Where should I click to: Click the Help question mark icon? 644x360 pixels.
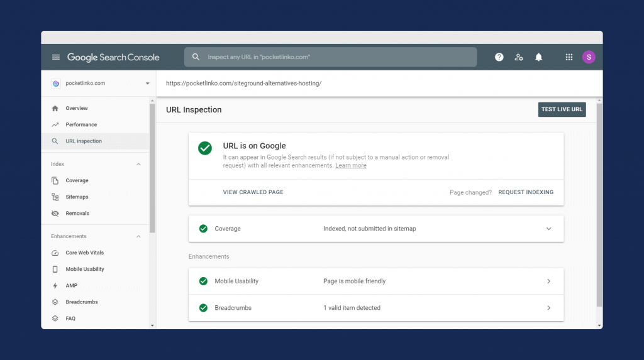click(x=499, y=57)
